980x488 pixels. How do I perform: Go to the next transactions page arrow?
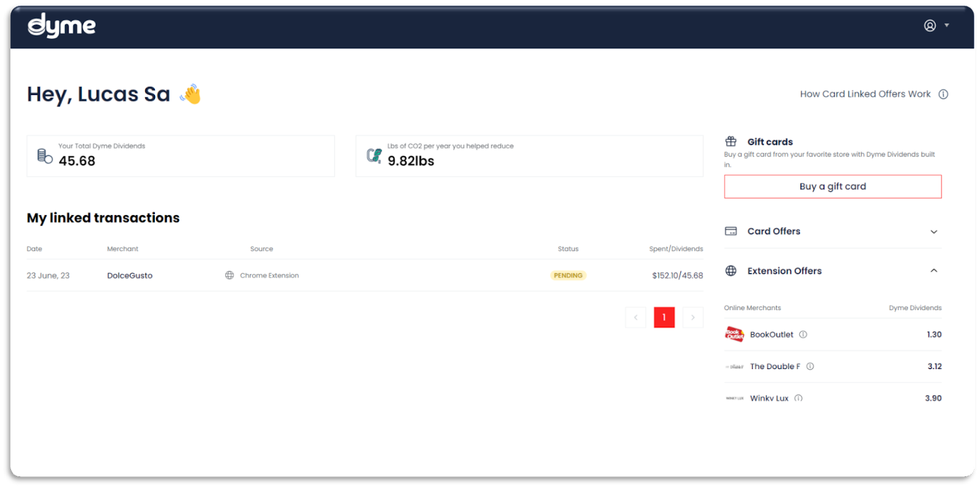(x=693, y=318)
